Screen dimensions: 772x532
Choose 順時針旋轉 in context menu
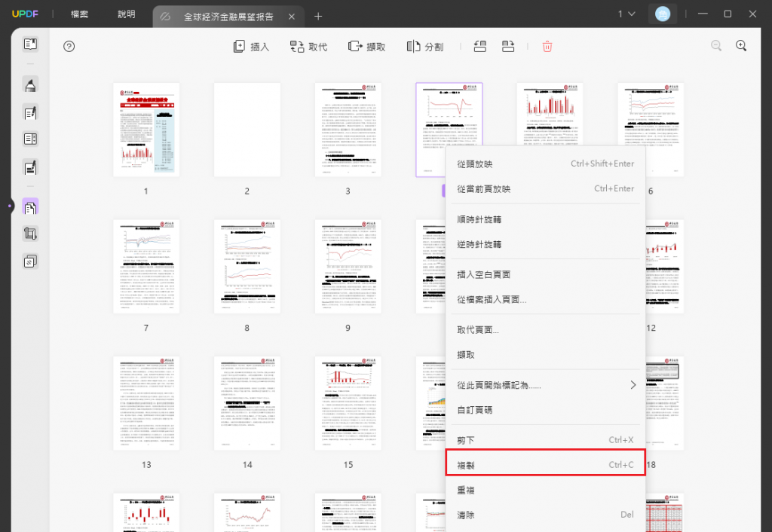point(545,219)
